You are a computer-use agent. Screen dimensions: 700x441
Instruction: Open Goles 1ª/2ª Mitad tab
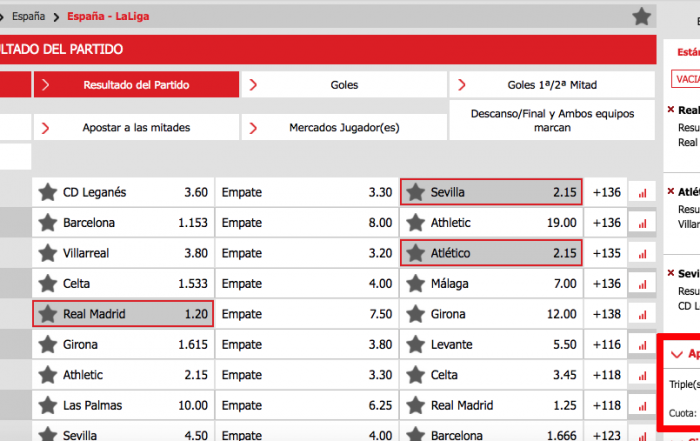pos(552,84)
